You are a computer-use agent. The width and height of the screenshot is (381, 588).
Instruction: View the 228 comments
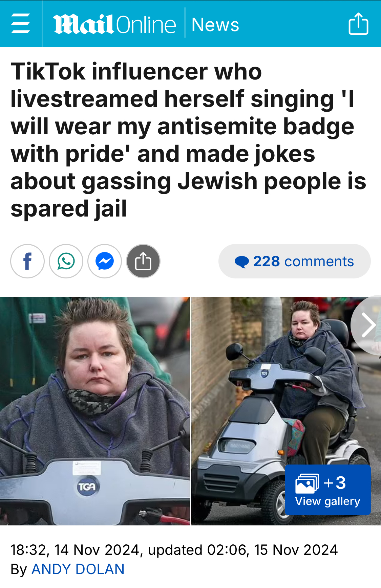coord(295,261)
